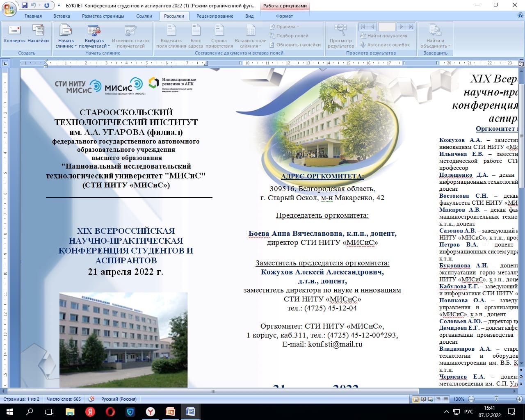Open the Рецензирование tab

tap(215, 16)
